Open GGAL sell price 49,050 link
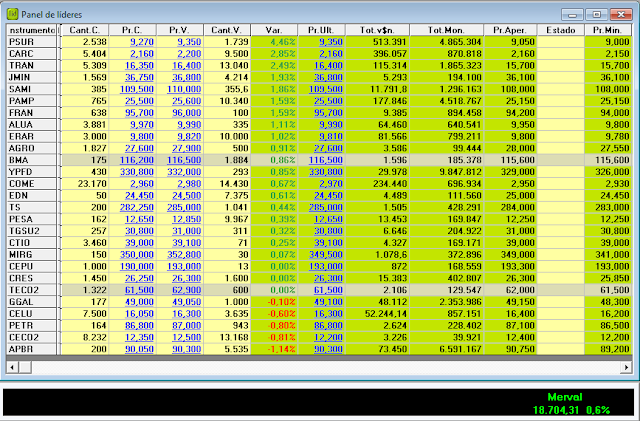 coord(187,303)
